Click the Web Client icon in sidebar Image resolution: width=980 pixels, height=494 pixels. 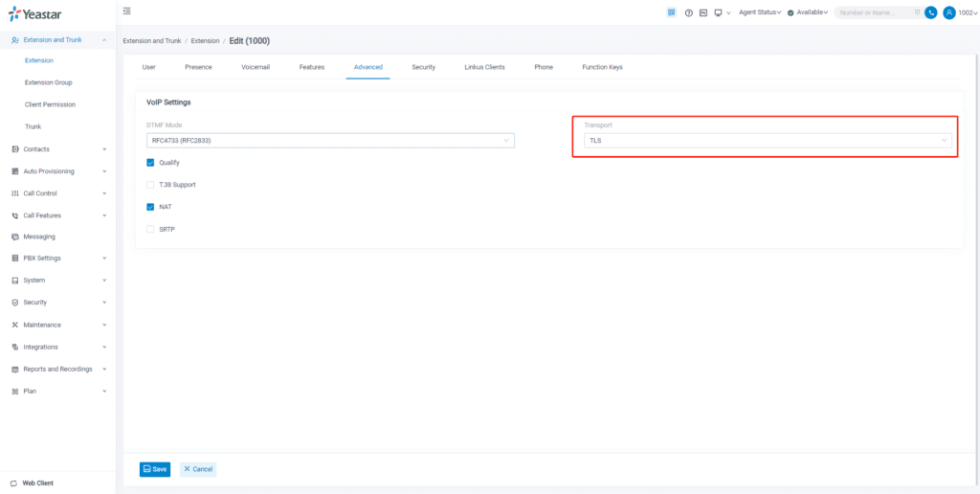(x=14, y=483)
